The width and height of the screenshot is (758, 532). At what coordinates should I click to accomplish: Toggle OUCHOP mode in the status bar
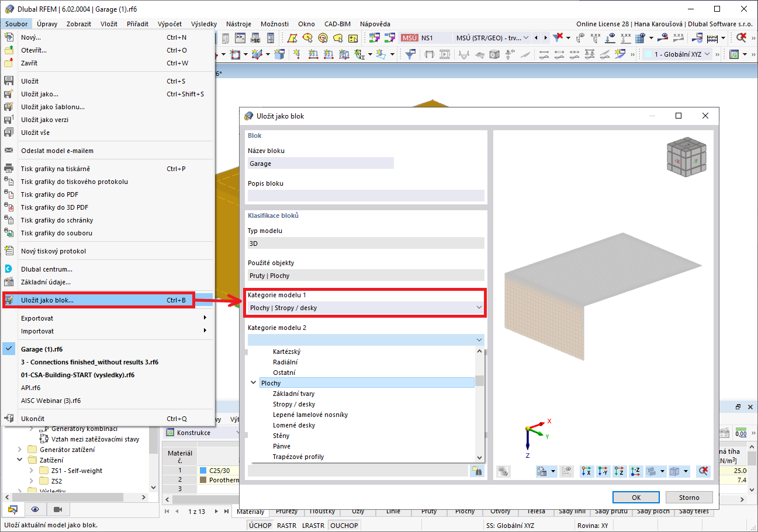coord(344,524)
